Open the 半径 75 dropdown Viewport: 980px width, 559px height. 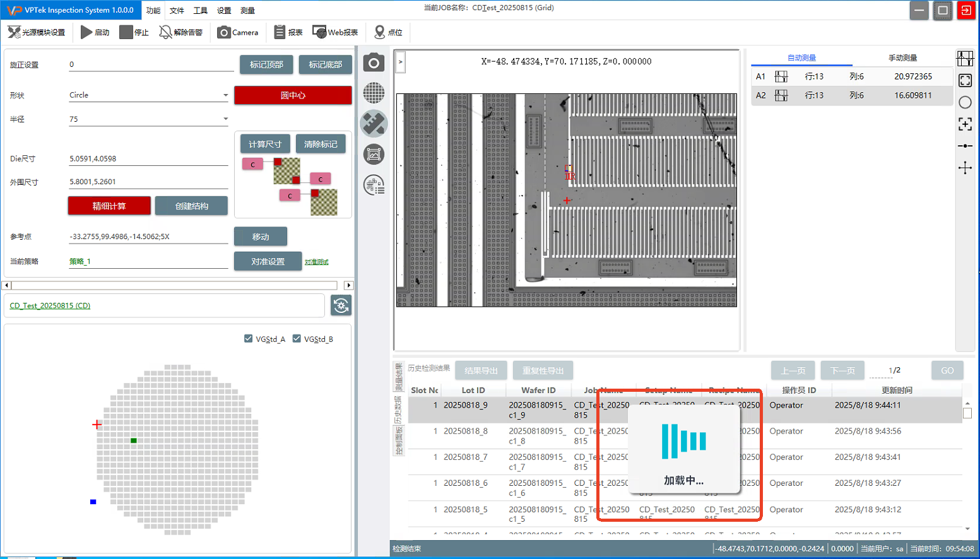[x=225, y=119]
